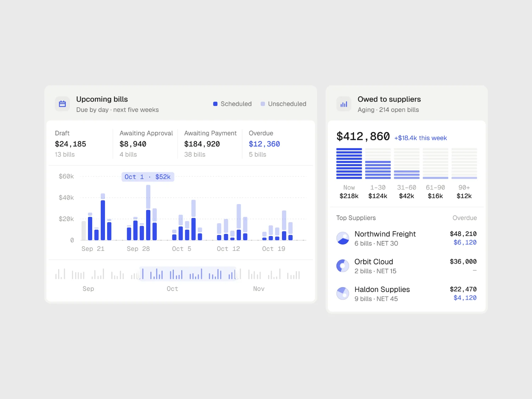Image resolution: width=532 pixels, height=399 pixels.
Task: Click the Oct 1 · $52k chart tooltip
Action: (148, 177)
